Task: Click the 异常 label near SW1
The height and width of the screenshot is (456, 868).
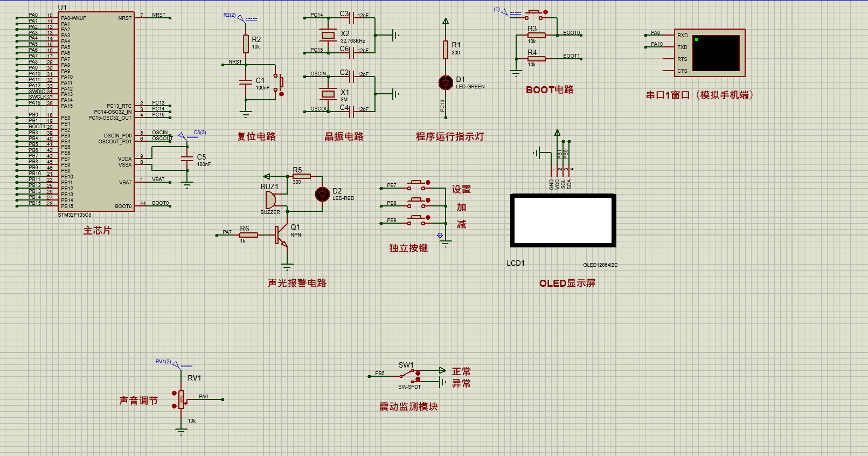Action: [461, 383]
